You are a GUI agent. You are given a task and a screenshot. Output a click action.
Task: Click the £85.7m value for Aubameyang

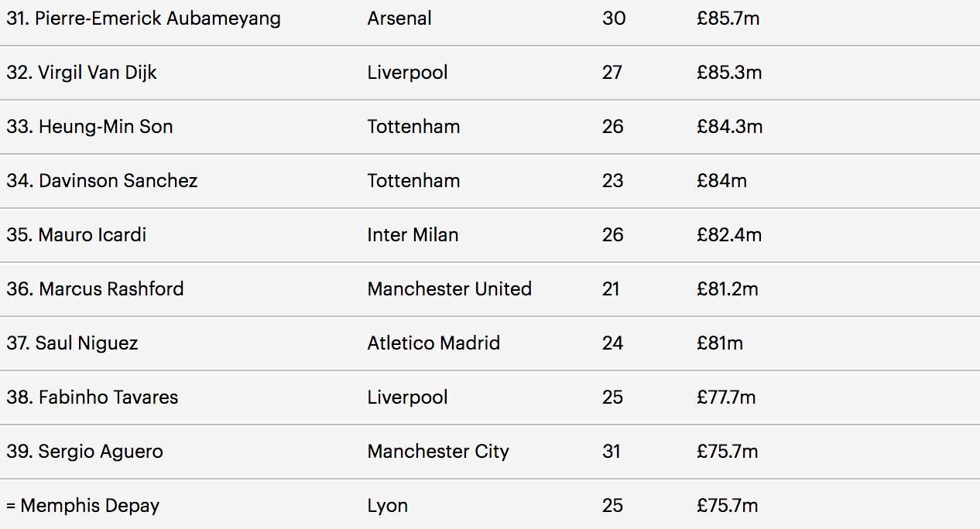pyautogui.click(x=728, y=19)
